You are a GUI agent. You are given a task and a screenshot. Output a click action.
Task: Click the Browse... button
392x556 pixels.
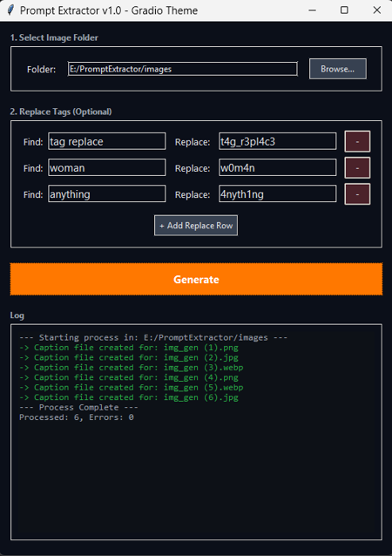[x=338, y=69]
